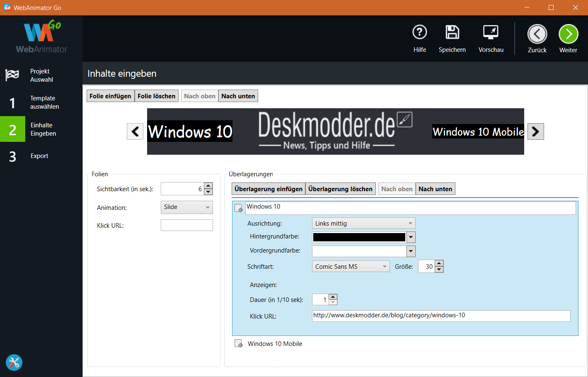This screenshot has width=588, height=377.
Task: Move overlay down with Nach unten
Action: (x=436, y=189)
